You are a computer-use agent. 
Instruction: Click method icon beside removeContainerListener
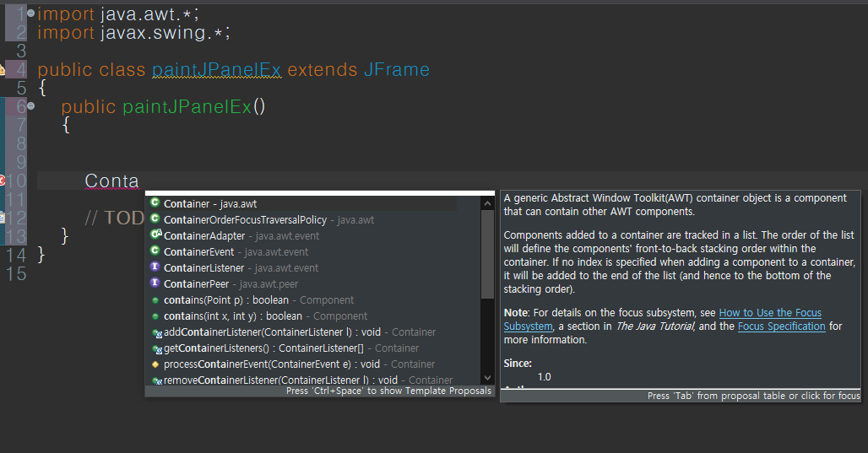point(157,380)
